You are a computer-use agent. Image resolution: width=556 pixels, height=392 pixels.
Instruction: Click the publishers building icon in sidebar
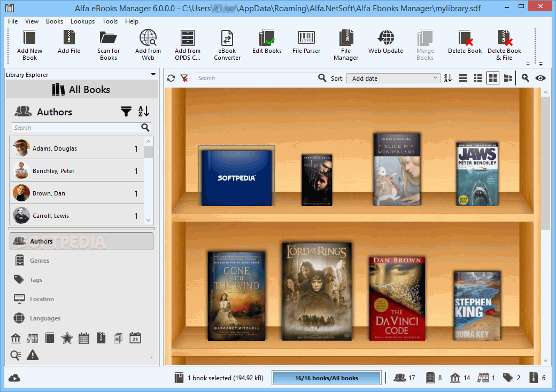coord(16,338)
